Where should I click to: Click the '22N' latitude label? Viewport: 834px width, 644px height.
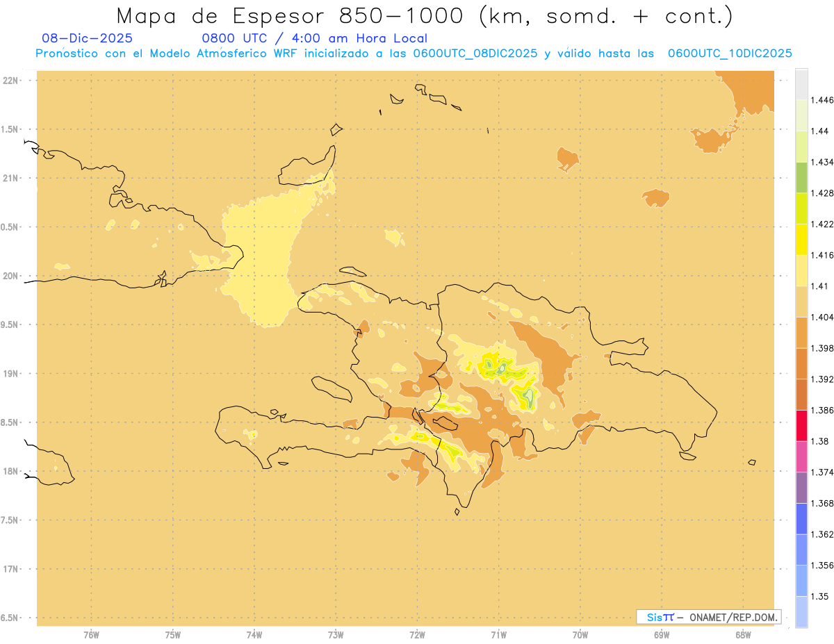pyautogui.click(x=12, y=81)
